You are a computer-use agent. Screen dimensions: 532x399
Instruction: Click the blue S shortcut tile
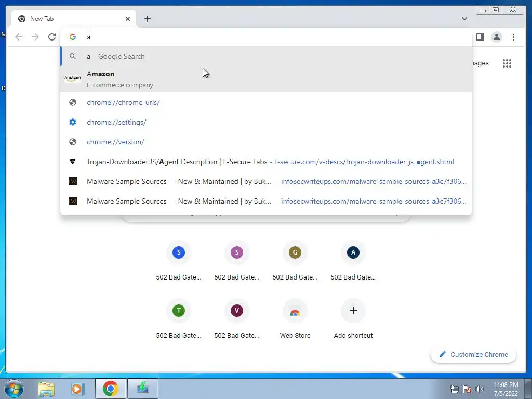[x=179, y=252]
